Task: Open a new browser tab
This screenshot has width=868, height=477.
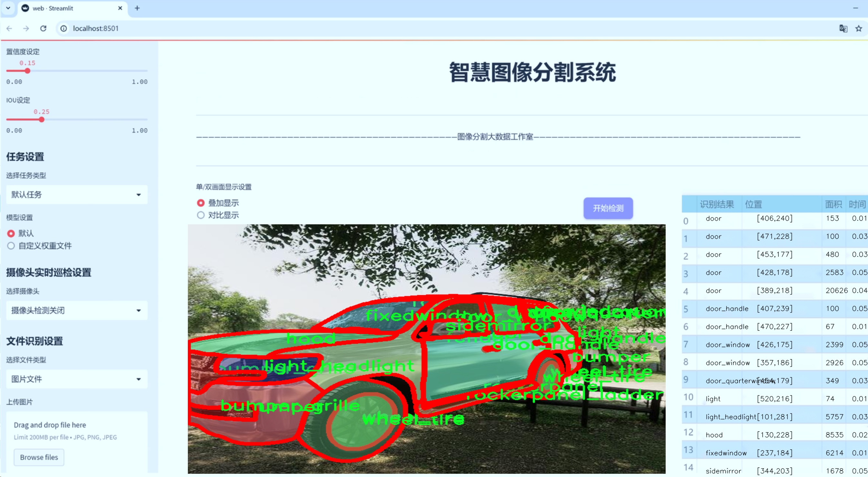Action: (x=137, y=8)
